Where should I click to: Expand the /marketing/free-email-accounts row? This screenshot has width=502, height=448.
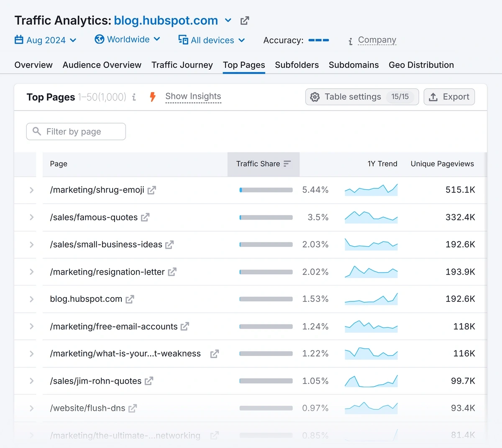coord(31,326)
